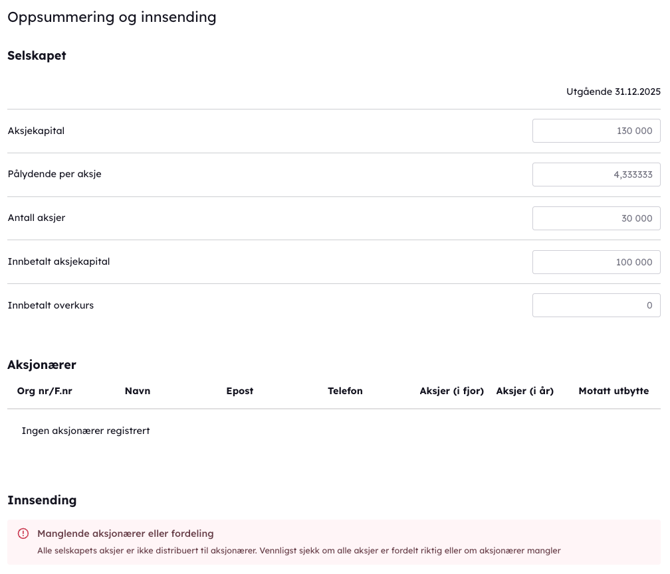Click the red warning icon in the alert
The image size is (670, 574).
pos(24,534)
